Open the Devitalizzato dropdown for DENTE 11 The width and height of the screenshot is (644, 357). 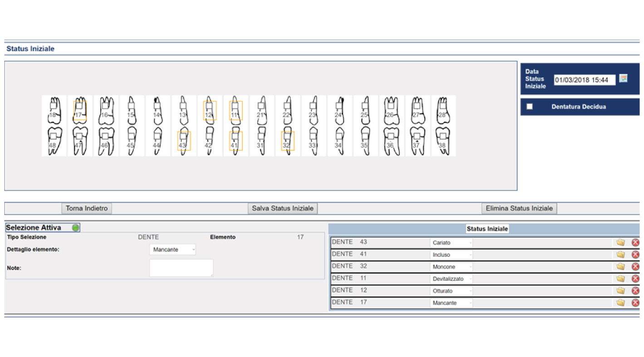pos(451,279)
